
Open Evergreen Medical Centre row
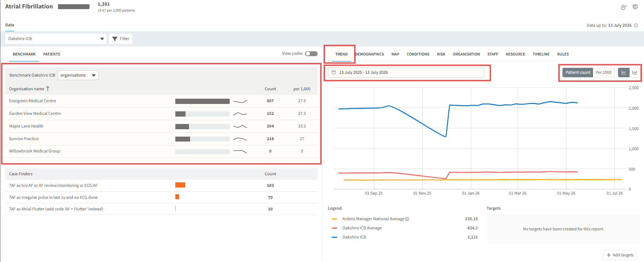coord(161,101)
